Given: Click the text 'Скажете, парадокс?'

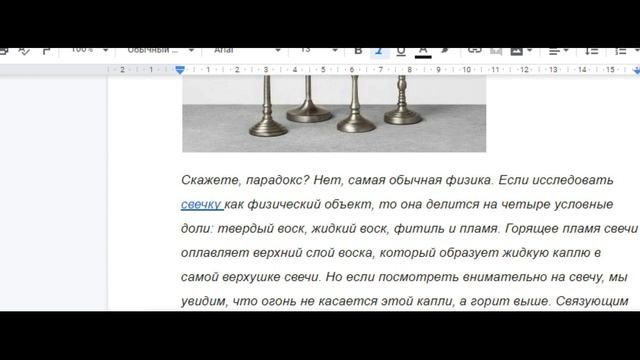Looking at the screenshot, I should click(x=245, y=180).
